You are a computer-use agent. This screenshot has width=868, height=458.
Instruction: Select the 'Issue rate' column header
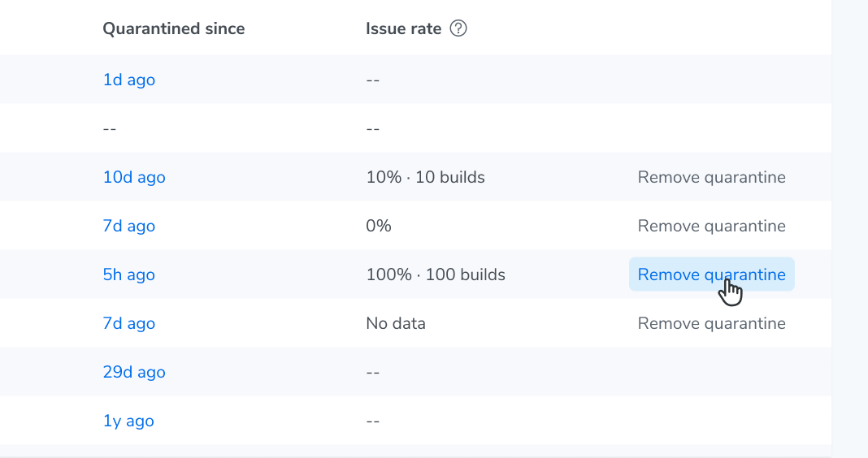click(x=404, y=28)
